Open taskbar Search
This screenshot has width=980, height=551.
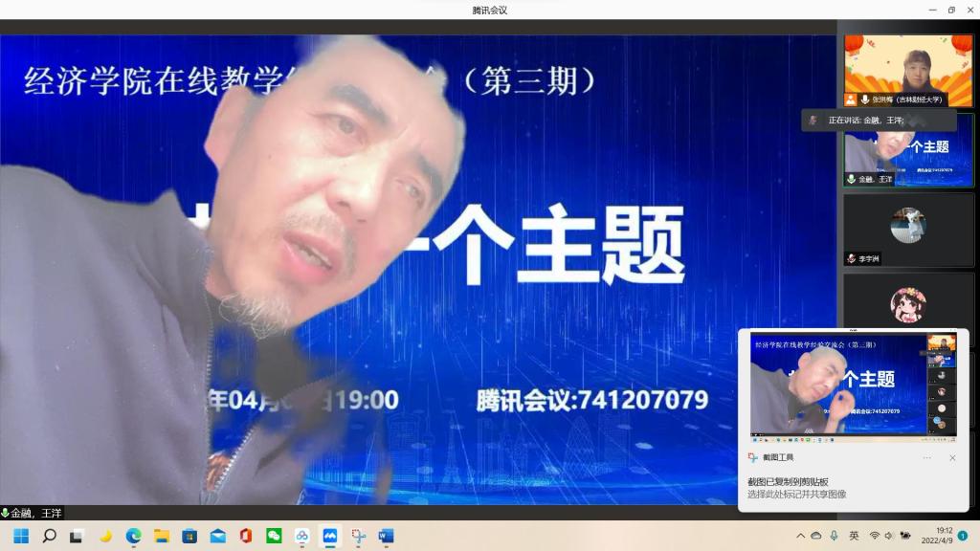point(49,536)
